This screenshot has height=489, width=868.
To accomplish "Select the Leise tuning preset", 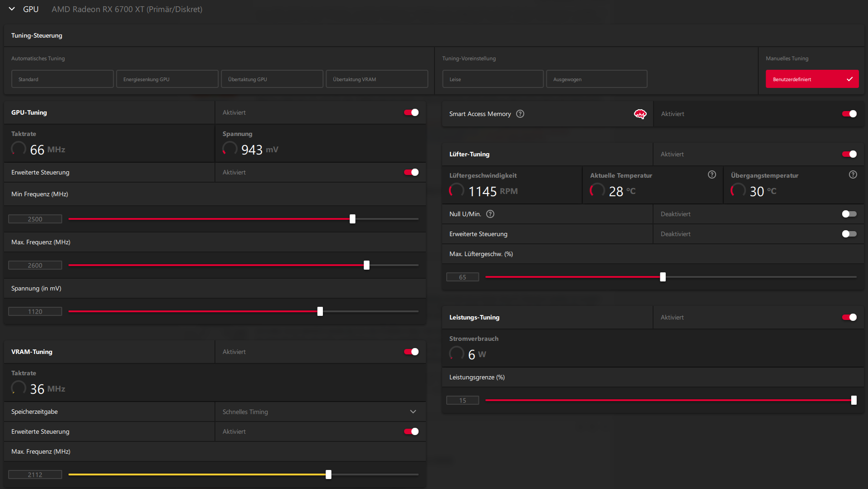I will [493, 79].
